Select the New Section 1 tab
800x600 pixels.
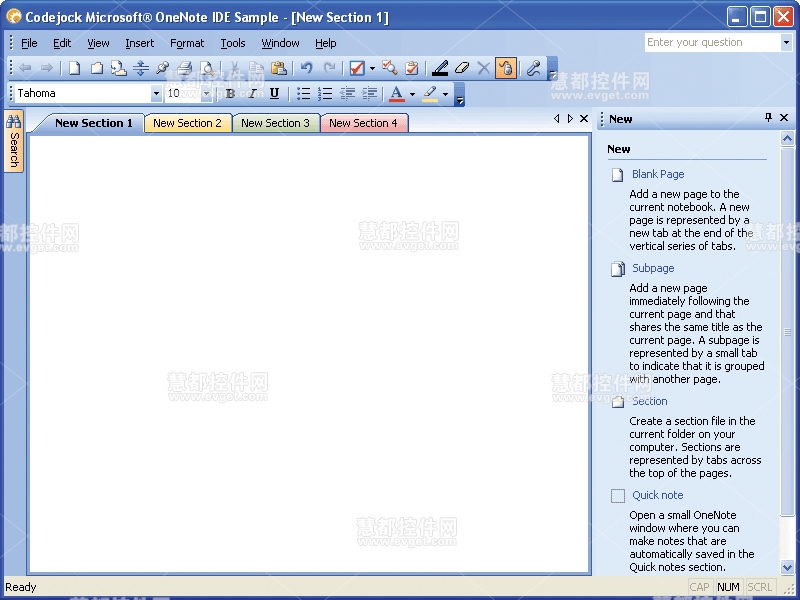pyautogui.click(x=94, y=123)
